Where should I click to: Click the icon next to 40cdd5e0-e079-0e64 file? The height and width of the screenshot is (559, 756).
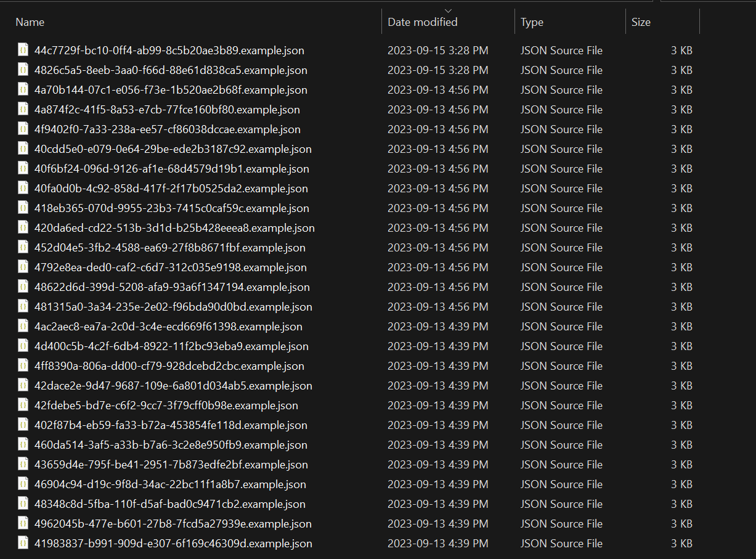[x=23, y=149]
